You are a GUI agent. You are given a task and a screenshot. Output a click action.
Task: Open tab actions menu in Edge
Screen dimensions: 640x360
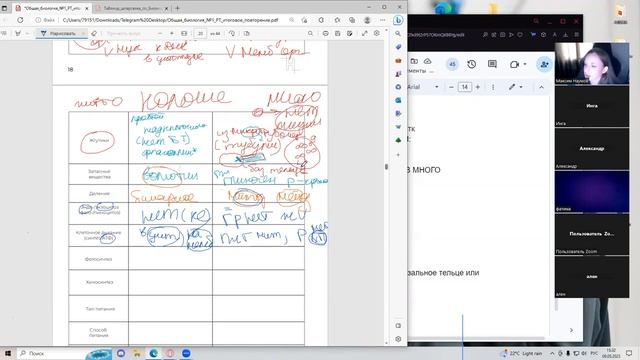pyautogui.click(x=4, y=8)
